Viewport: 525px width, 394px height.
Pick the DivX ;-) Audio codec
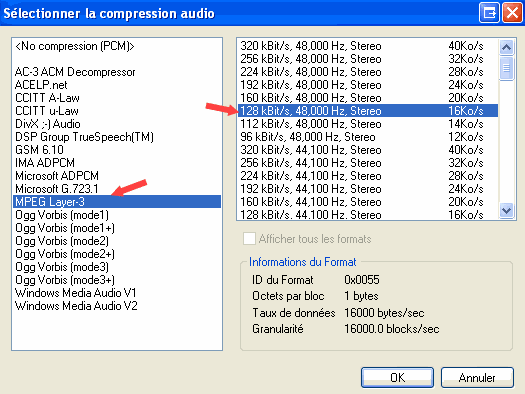coord(117,124)
